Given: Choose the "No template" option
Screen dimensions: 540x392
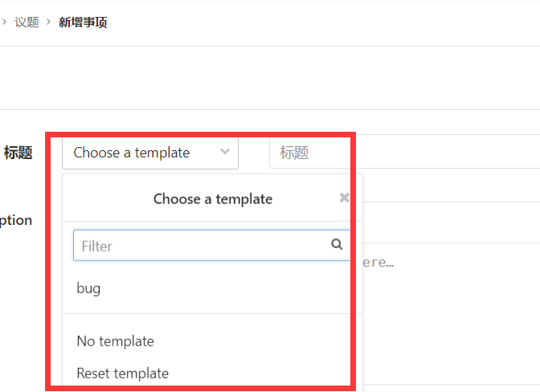Looking at the screenshot, I should tap(115, 341).
